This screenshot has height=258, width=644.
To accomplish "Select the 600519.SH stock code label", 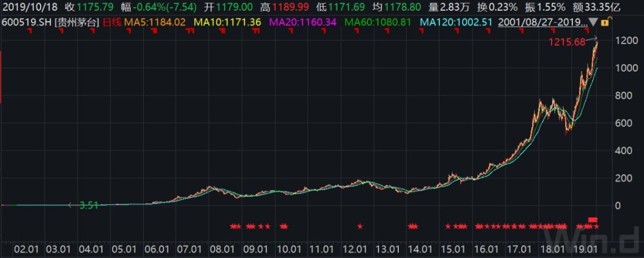I will 27,22.
